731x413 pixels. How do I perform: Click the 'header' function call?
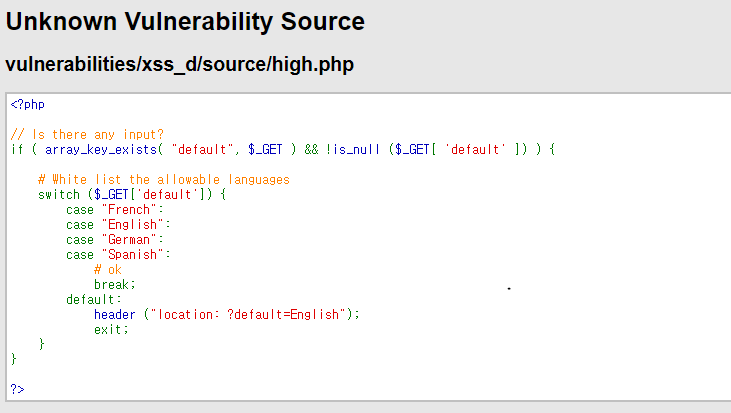(115, 315)
